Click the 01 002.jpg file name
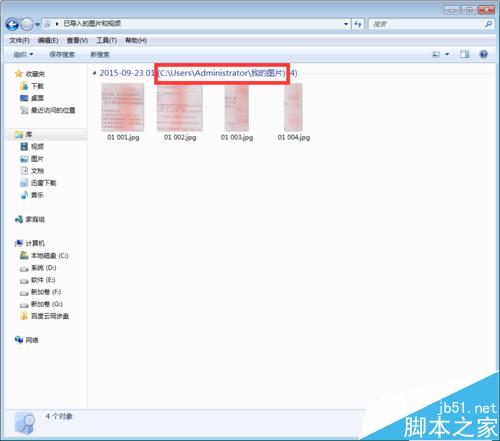 (180, 137)
